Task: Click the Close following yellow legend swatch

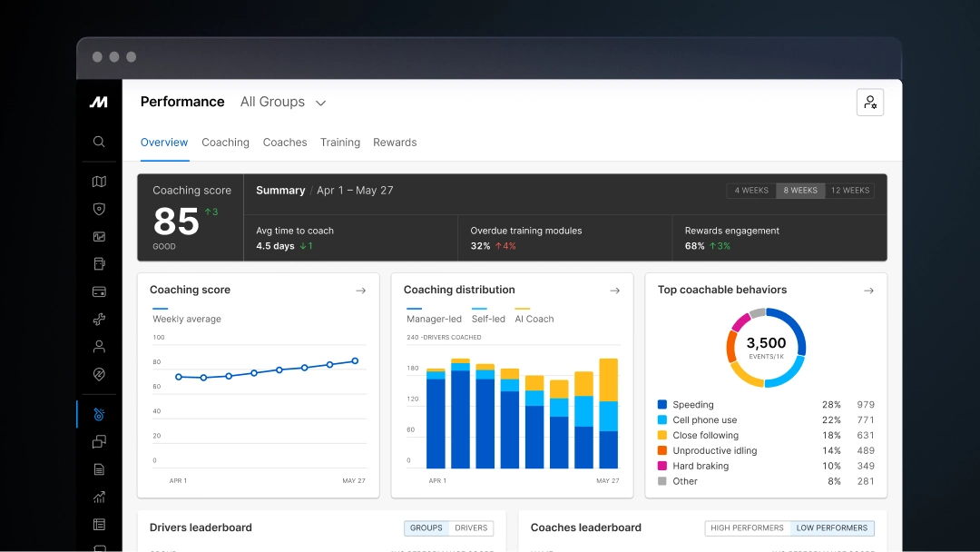Action: pos(662,435)
